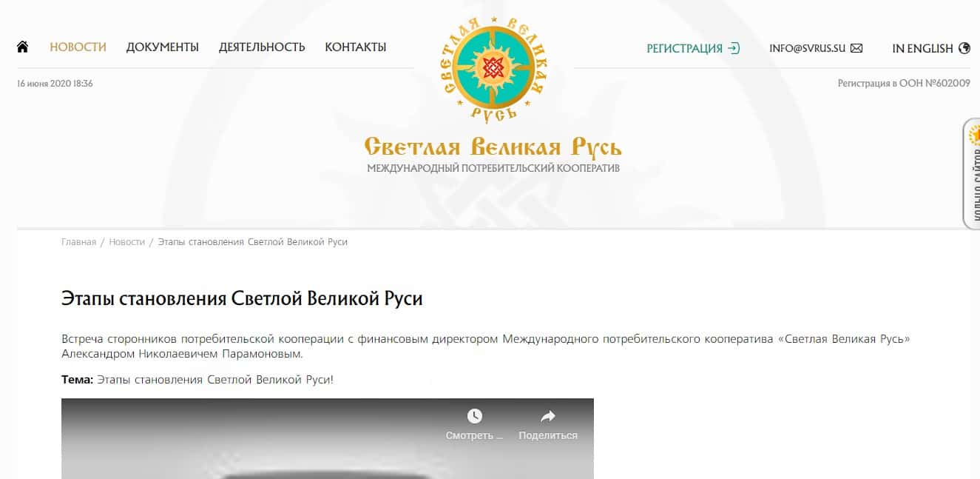This screenshot has height=479, width=980.
Task: Click the Тема: line under the article
Action: pyautogui.click(x=197, y=380)
